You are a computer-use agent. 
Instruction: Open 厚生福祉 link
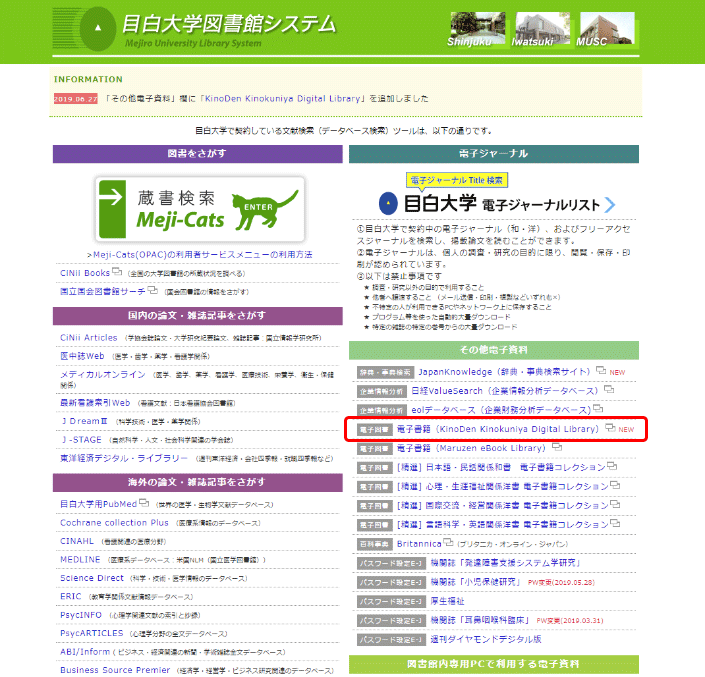(x=447, y=601)
